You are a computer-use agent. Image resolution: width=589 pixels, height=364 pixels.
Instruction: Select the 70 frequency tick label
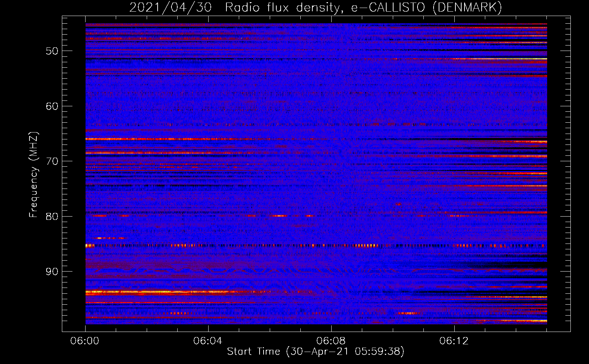[x=52, y=161]
